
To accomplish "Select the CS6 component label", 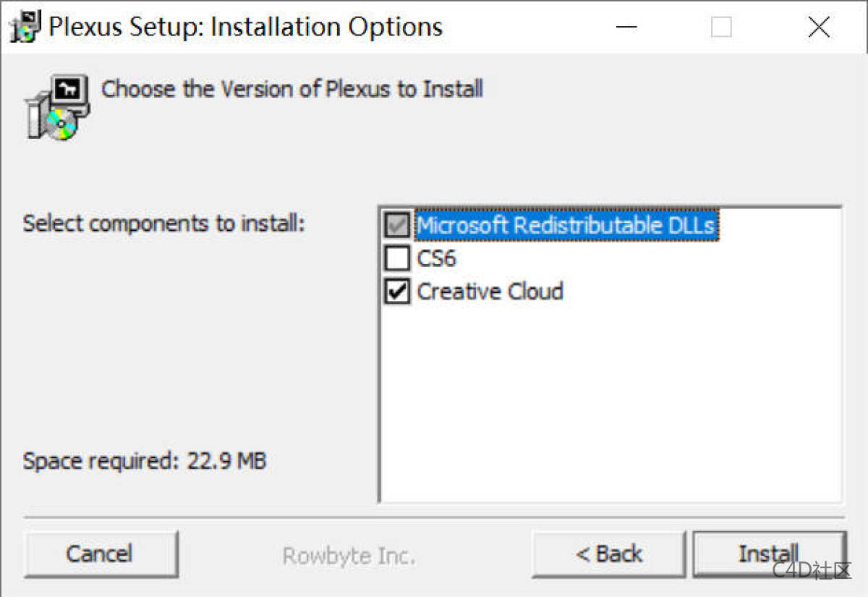I will [436, 258].
